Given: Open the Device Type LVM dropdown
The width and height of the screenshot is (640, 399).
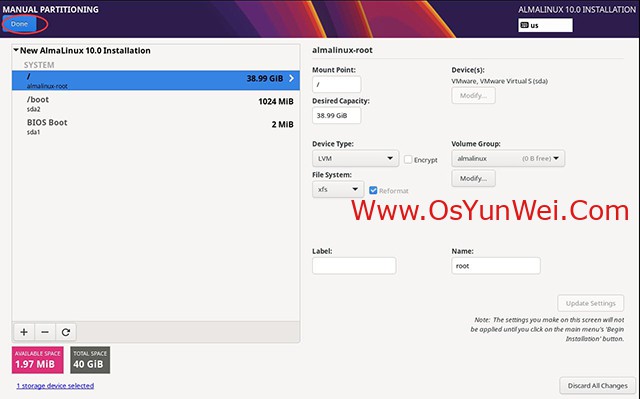Looking at the screenshot, I should pos(355,158).
